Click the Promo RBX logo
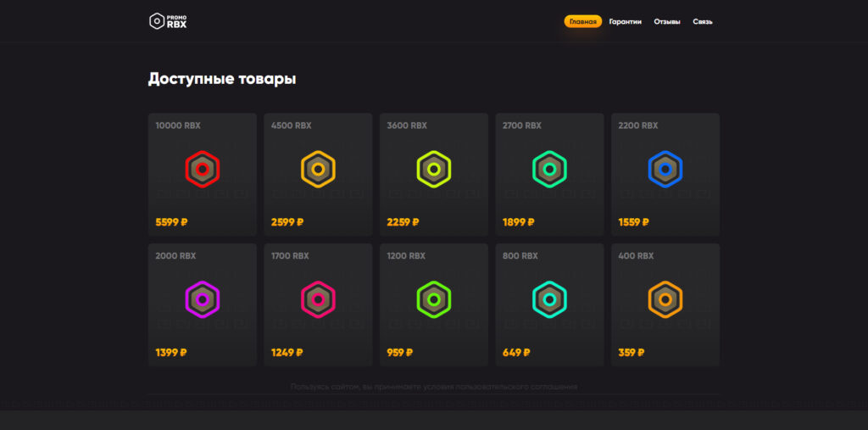This screenshot has height=430, width=868. [x=168, y=21]
